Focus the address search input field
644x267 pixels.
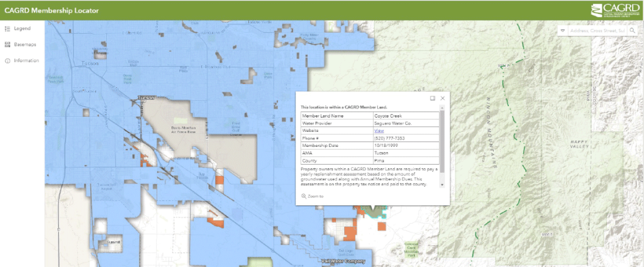(597, 31)
